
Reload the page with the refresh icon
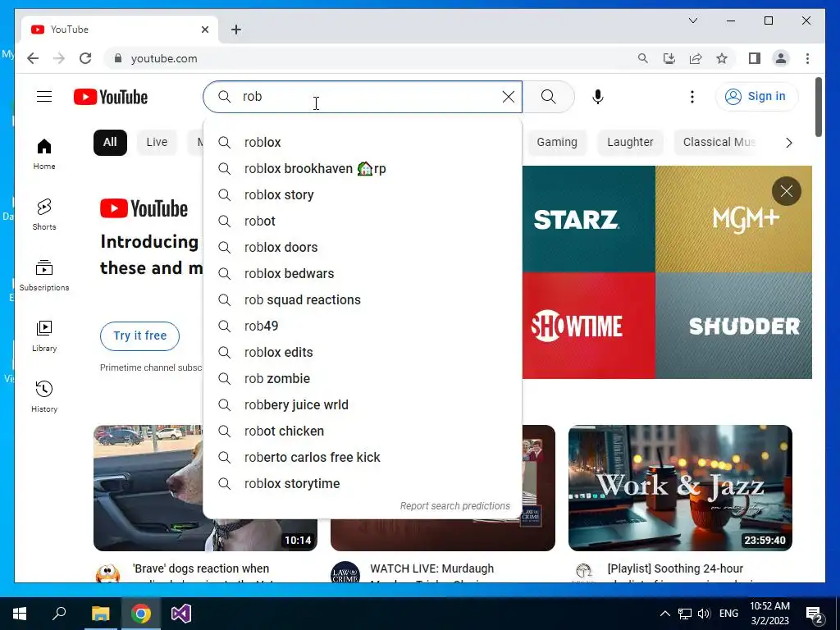point(85,58)
